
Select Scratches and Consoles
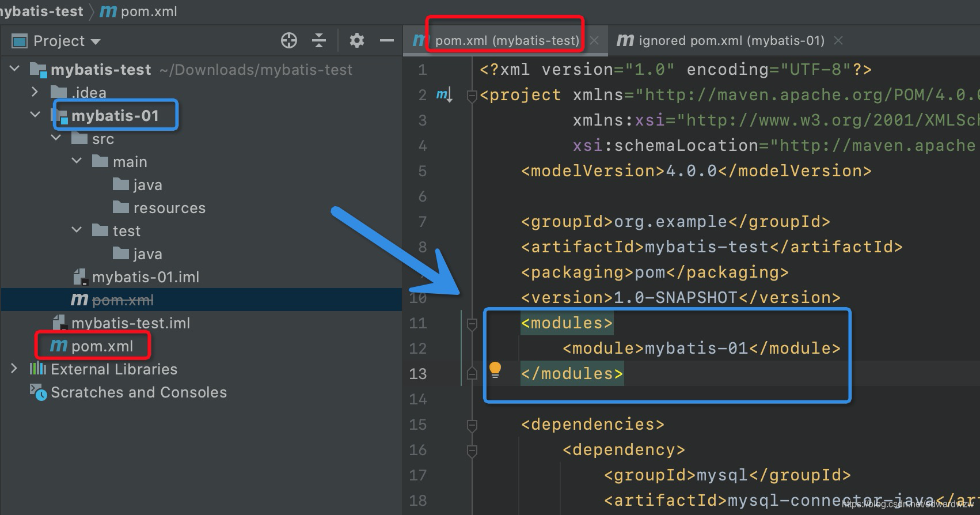[139, 392]
